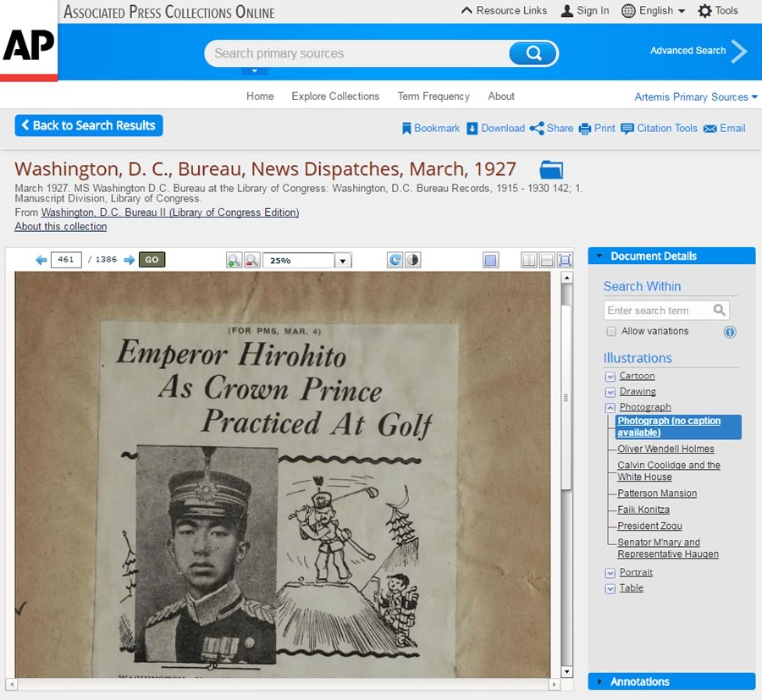
Task: Click the search primary sources field
Action: pos(357,53)
